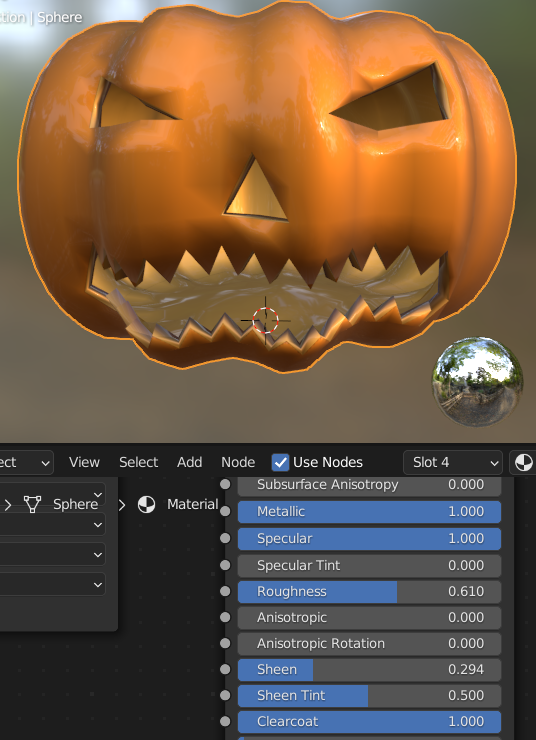536x740 pixels.
Task: Click the Clearcoat slider set to 1.000
Action: click(x=369, y=721)
